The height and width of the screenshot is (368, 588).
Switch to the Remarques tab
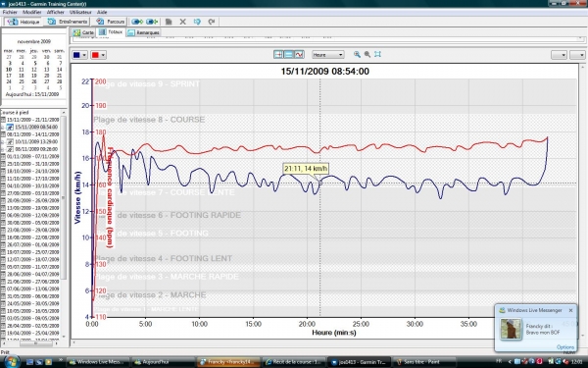143,32
